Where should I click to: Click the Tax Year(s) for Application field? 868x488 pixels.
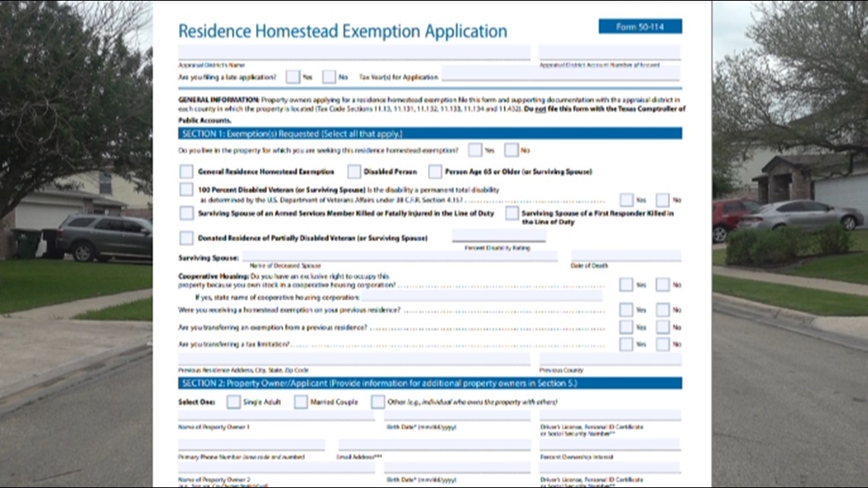click(x=560, y=74)
